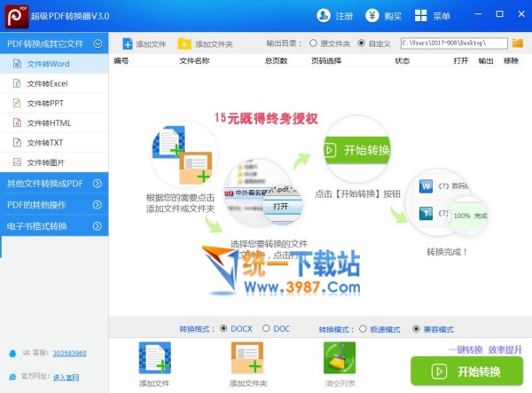532x393 pixels.
Task: Expand 其他文件转换成PDF section arrow
Action: click(x=98, y=184)
